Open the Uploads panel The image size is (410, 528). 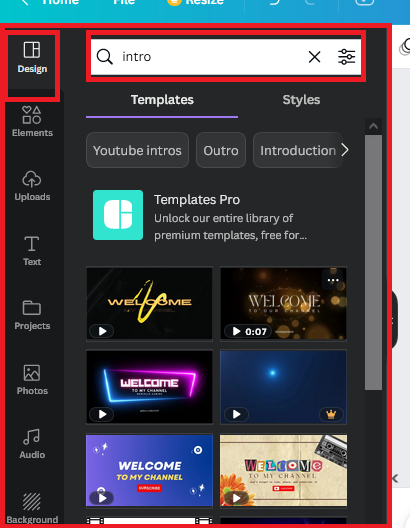[32, 186]
